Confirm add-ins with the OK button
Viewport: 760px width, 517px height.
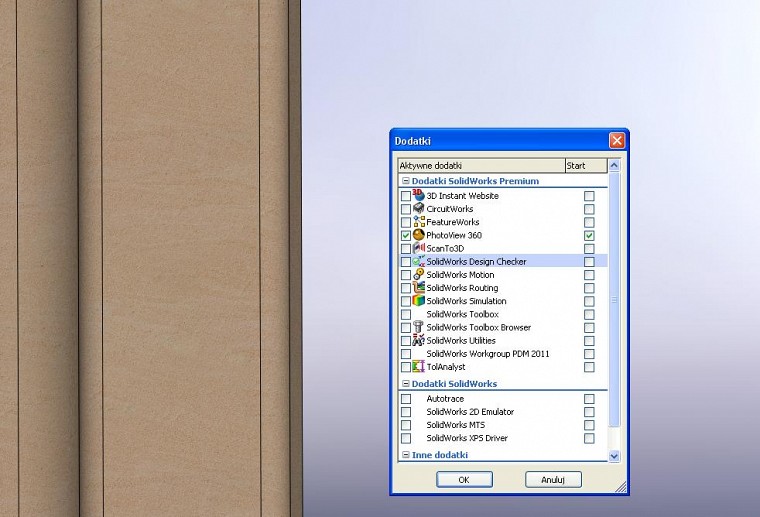click(x=464, y=480)
